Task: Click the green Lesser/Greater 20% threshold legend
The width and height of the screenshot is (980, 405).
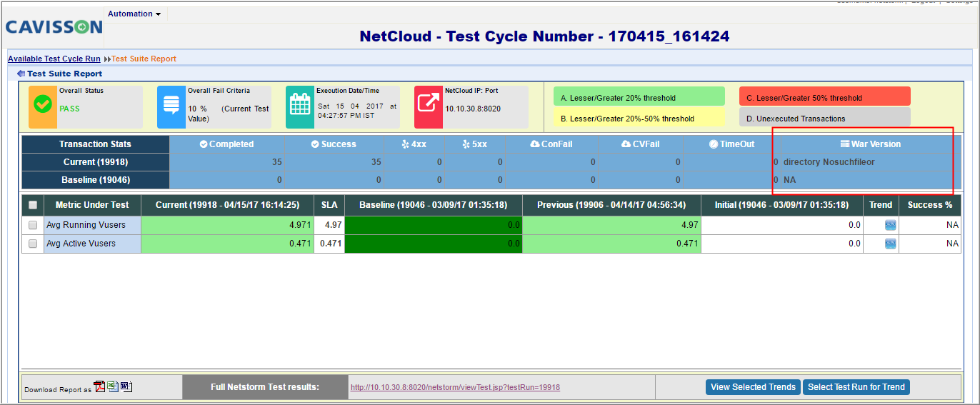Action: (x=639, y=97)
